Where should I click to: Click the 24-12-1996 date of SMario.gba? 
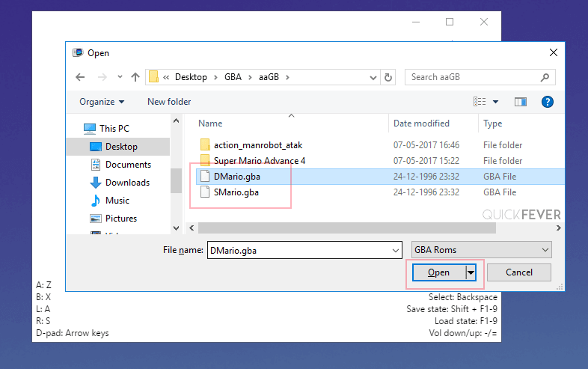coord(426,192)
